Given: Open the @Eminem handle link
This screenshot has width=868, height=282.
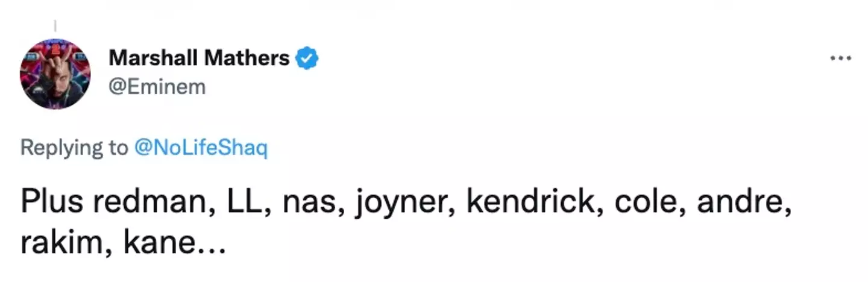Looking at the screenshot, I should tap(157, 87).
